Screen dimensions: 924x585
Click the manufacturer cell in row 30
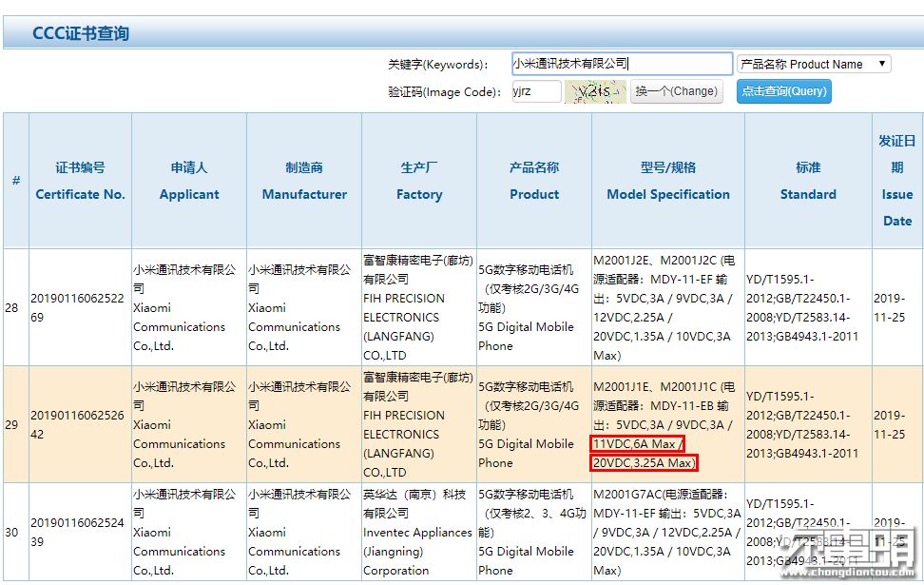[304, 532]
